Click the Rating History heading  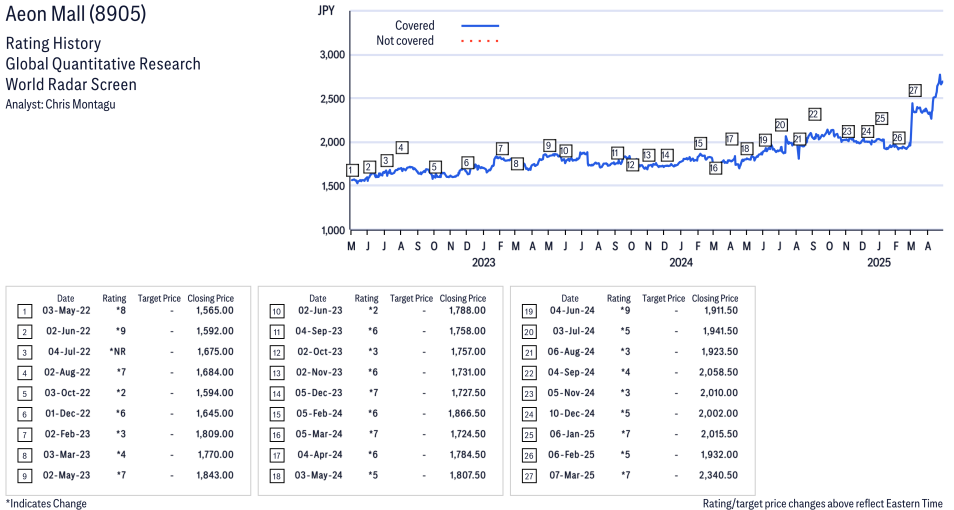point(54,43)
